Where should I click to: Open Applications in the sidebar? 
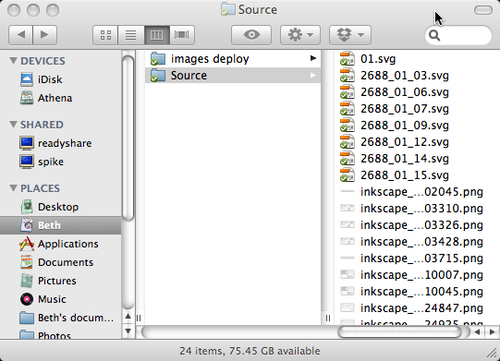click(x=59, y=244)
